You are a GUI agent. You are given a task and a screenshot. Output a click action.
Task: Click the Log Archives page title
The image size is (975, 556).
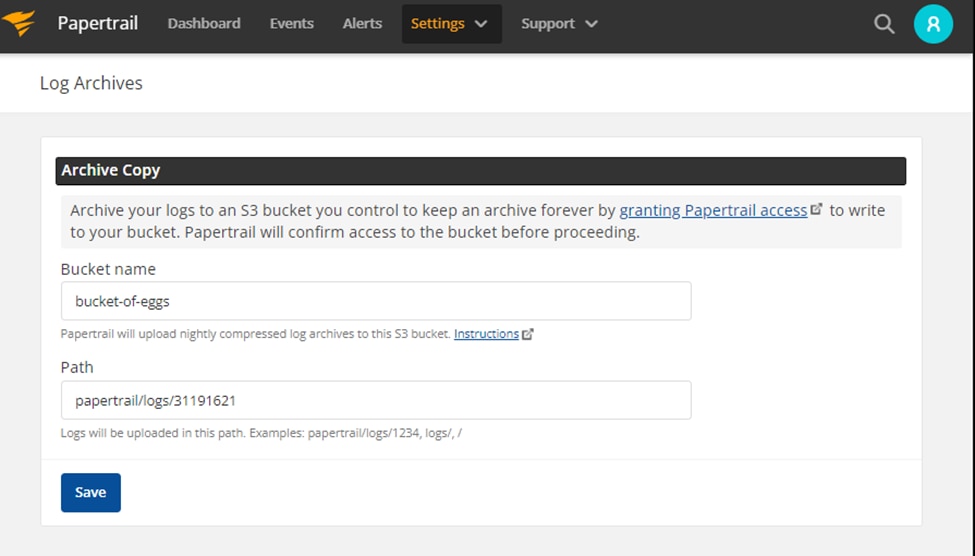click(91, 83)
